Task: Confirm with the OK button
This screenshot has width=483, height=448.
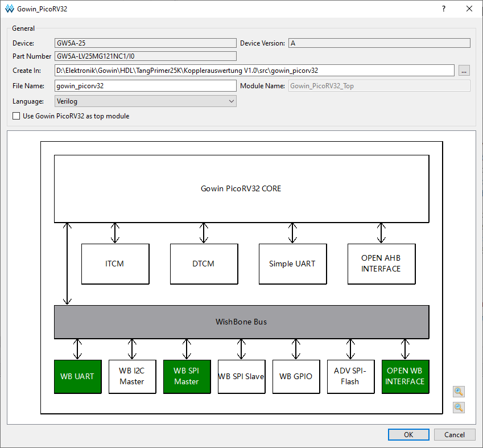Action: pos(408,434)
